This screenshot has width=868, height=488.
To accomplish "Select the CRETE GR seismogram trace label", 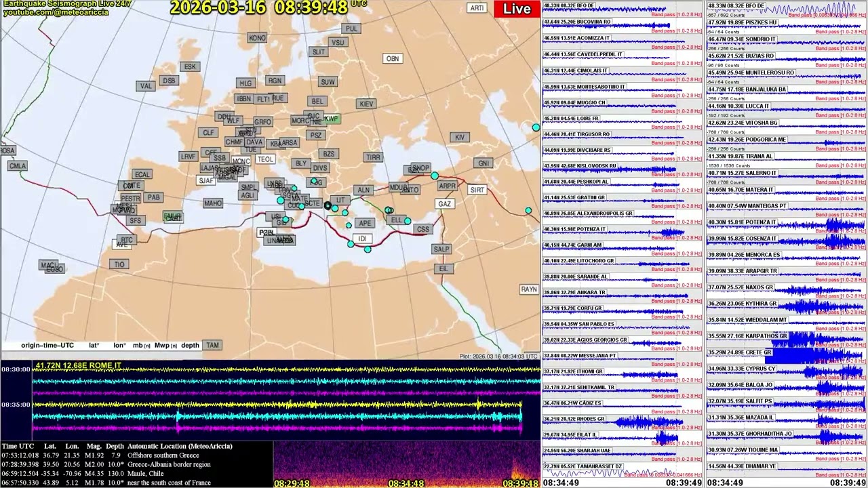I will (x=740, y=352).
